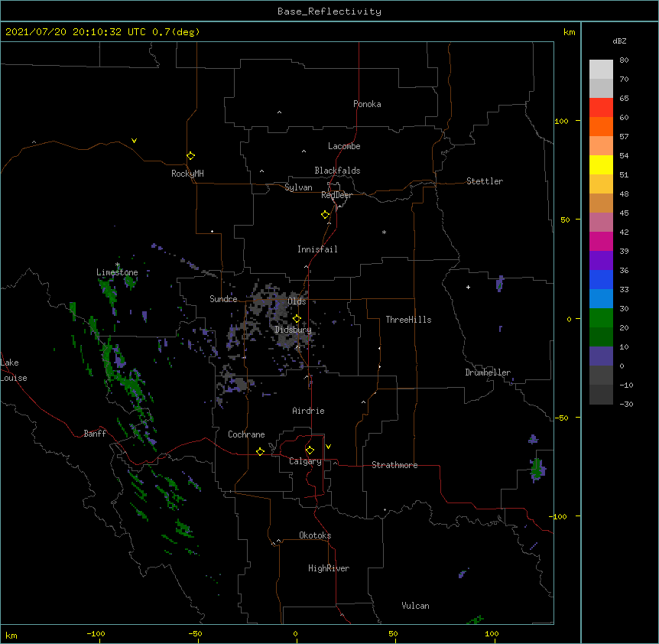Click the yellow marker above Calgary label
This screenshot has width=659, height=644.
point(310,450)
